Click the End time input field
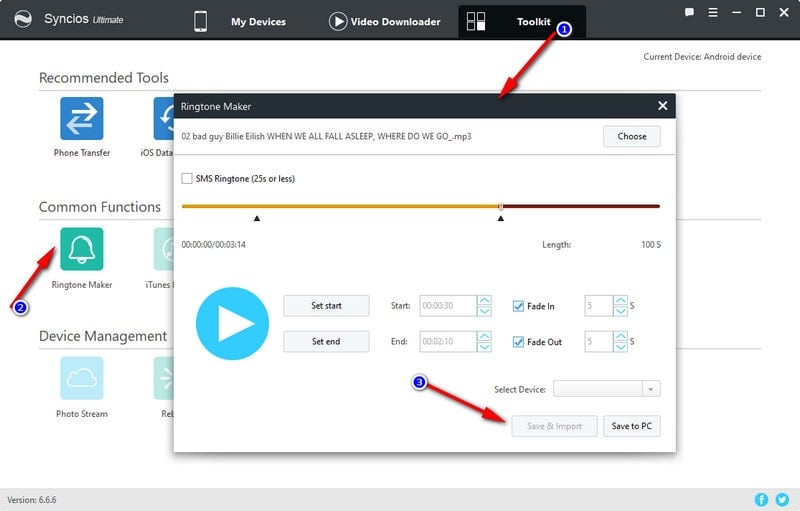Viewport: 800px width, 511px height. click(x=448, y=341)
